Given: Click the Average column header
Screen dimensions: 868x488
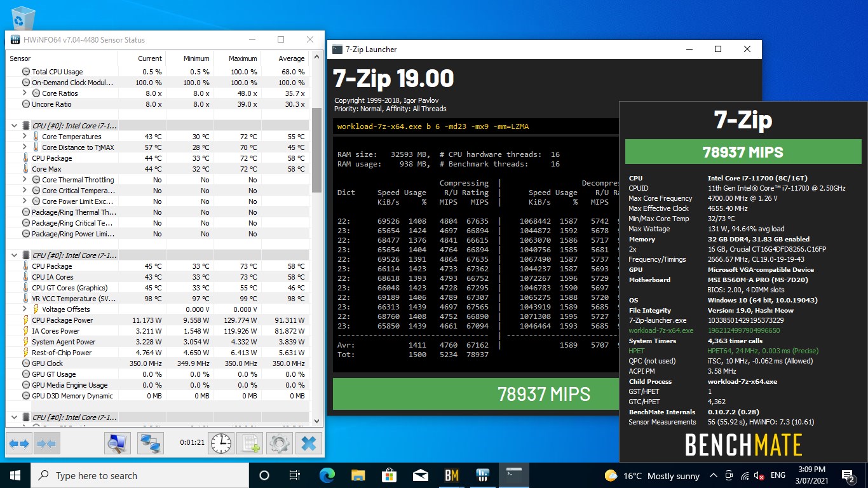Looking at the screenshot, I should 284,58.
